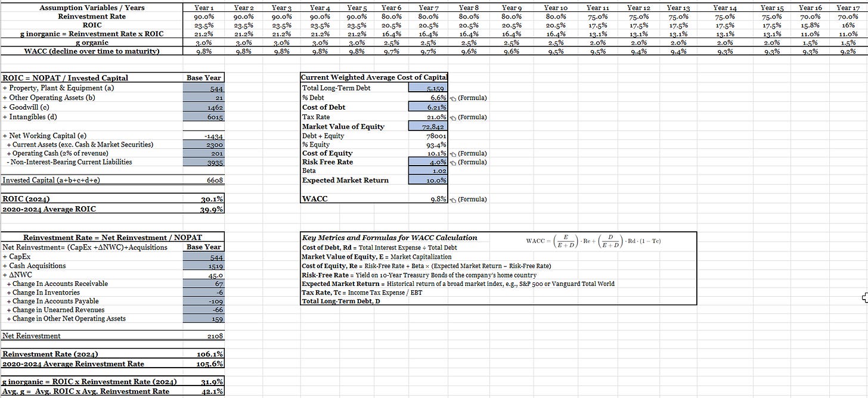Click the 'Reinvestment Rate = Net Reinvestment / NOPAT' heading
868x398 pixels.
tap(113, 238)
